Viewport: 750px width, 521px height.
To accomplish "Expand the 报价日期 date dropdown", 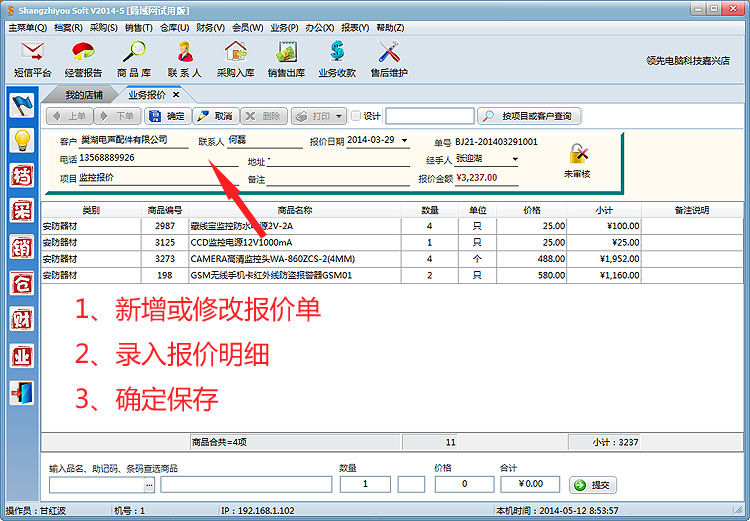I will (404, 140).
